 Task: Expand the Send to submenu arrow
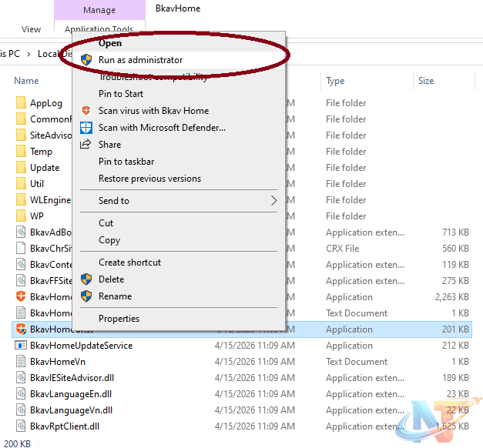[273, 200]
